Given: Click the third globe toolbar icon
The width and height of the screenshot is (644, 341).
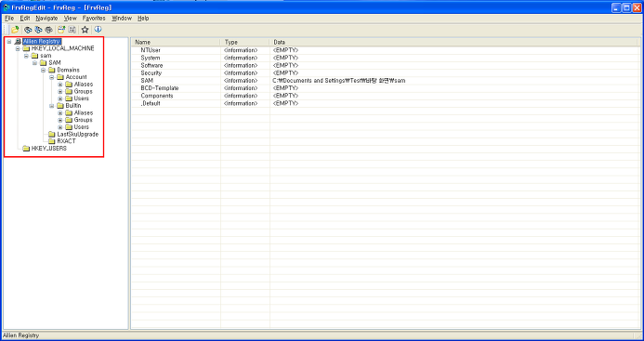Looking at the screenshot, I should [49, 30].
